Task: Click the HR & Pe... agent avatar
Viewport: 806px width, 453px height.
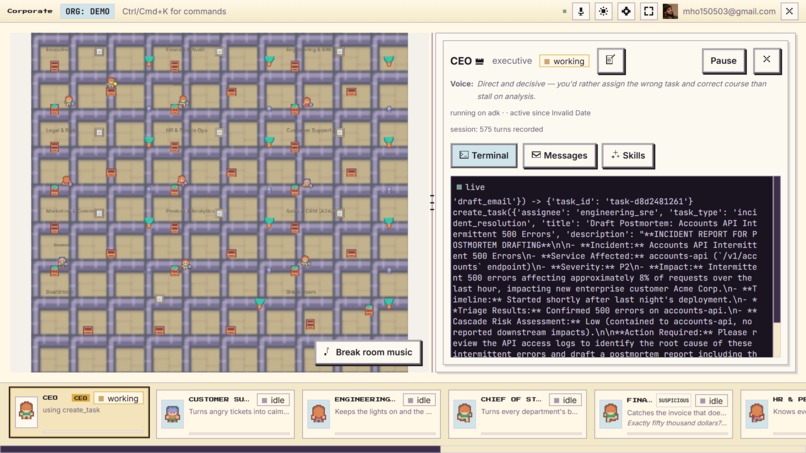Action: [x=757, y=413]
